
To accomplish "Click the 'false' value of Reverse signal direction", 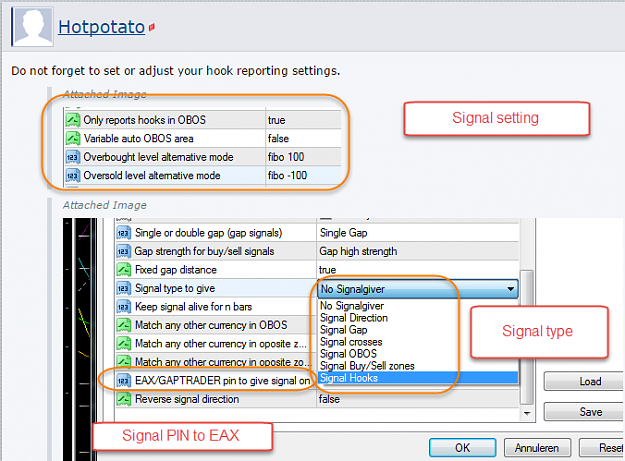I will click(x=329, y=399).
